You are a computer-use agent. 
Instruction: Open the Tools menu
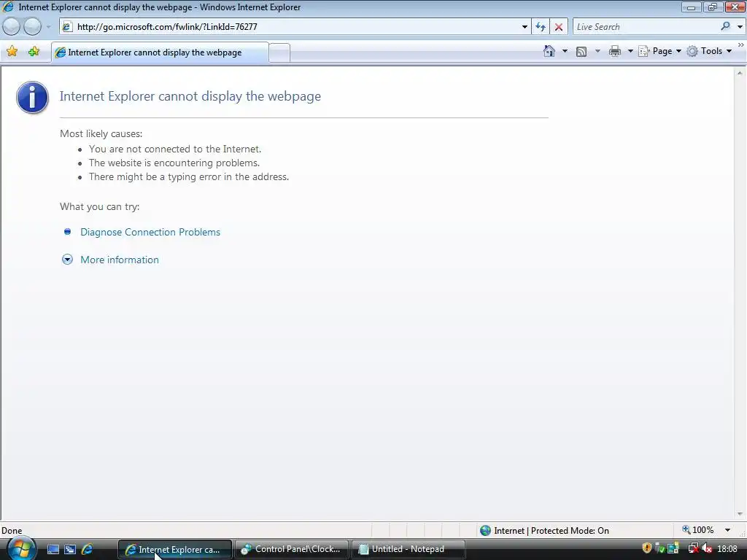(709, 51)
